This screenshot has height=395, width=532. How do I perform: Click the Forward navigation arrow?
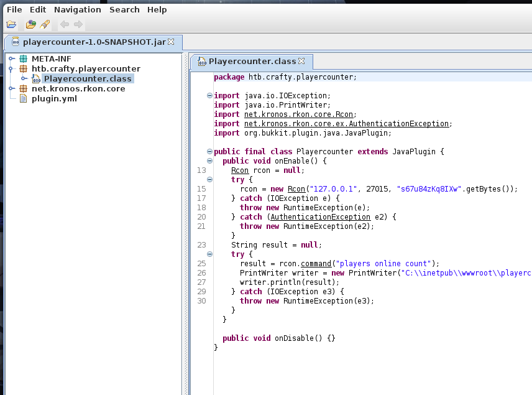pos(78,25)
